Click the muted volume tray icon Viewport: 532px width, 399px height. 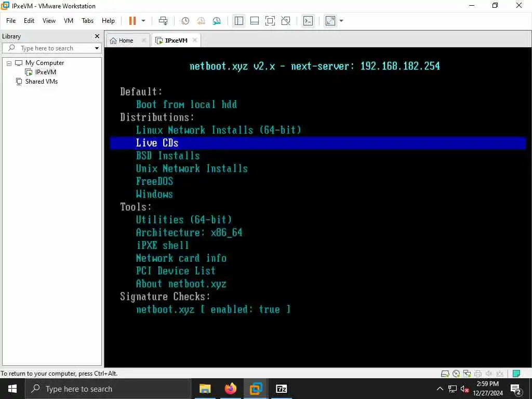[x=464, y=389]
